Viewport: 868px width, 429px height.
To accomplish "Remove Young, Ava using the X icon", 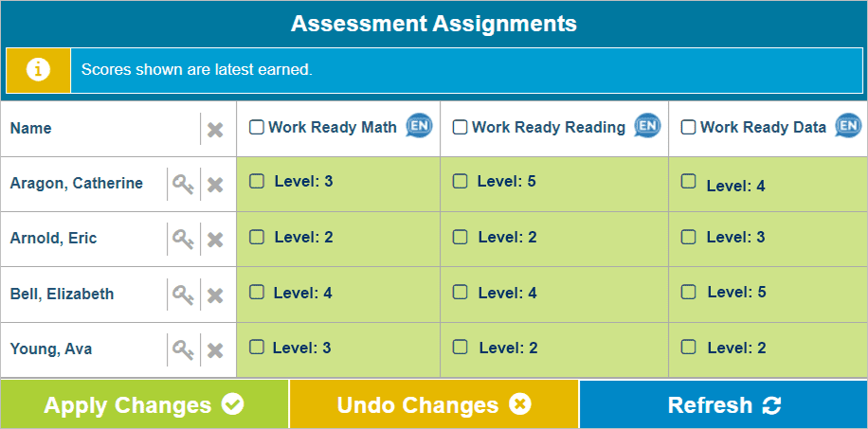I will point(215,351).
